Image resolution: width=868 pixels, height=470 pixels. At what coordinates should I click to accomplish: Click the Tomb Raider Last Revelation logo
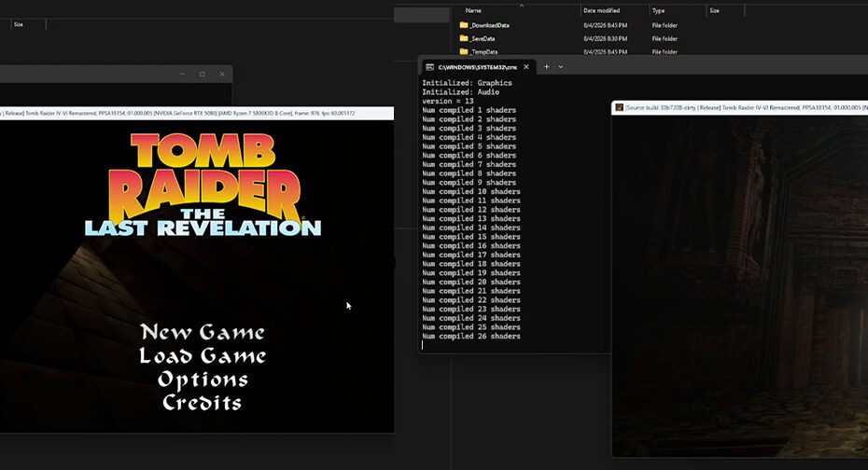click(203, 186)
